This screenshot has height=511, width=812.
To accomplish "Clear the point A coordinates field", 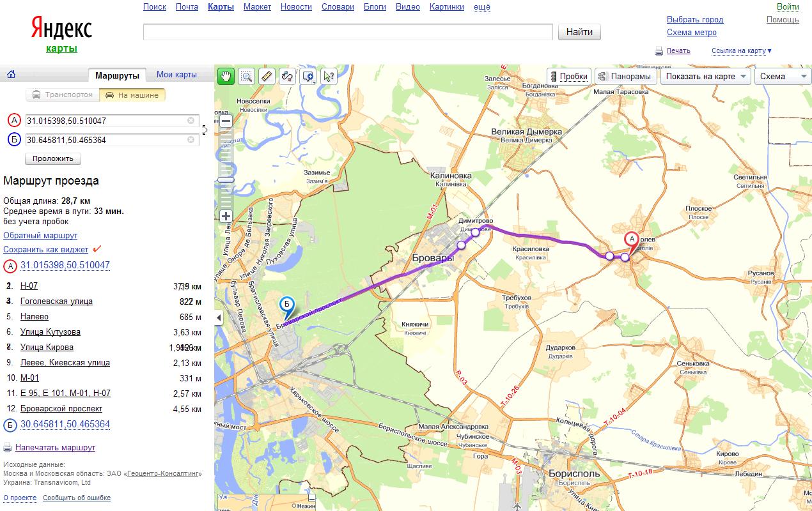I will (191, 121).
